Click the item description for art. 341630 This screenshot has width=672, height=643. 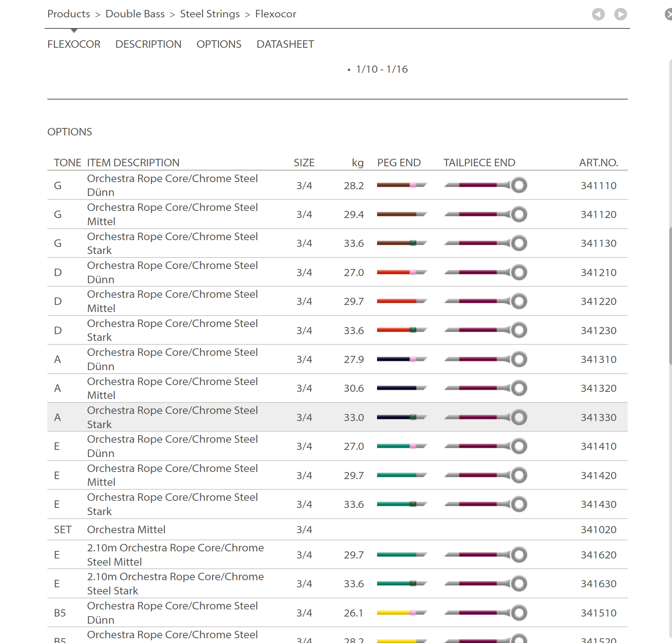coord(176,584)
